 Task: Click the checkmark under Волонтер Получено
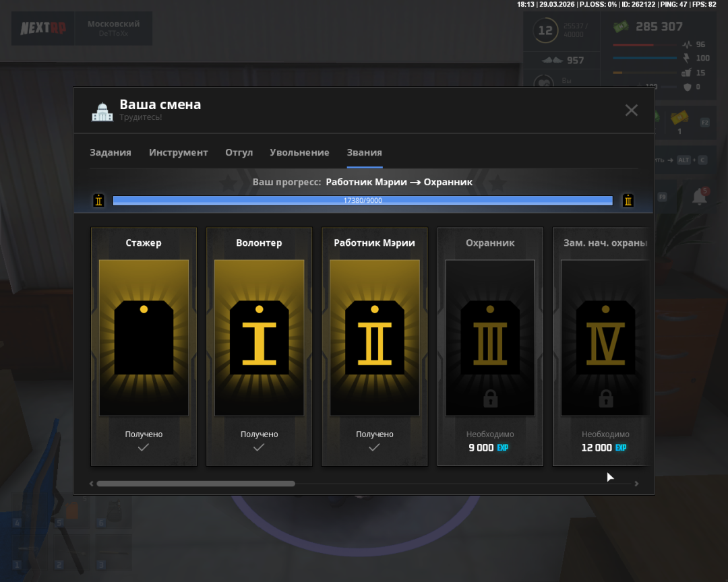(x=259, y=447)
